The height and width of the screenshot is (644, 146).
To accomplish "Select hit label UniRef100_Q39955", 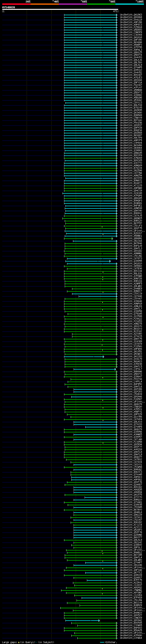I will tap(131, 261).
